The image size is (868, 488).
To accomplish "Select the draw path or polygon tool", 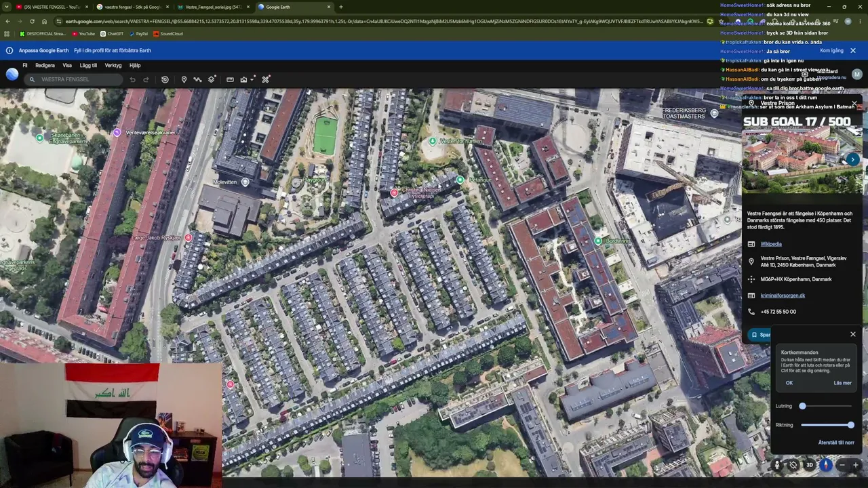I will [x=197, y=79].
